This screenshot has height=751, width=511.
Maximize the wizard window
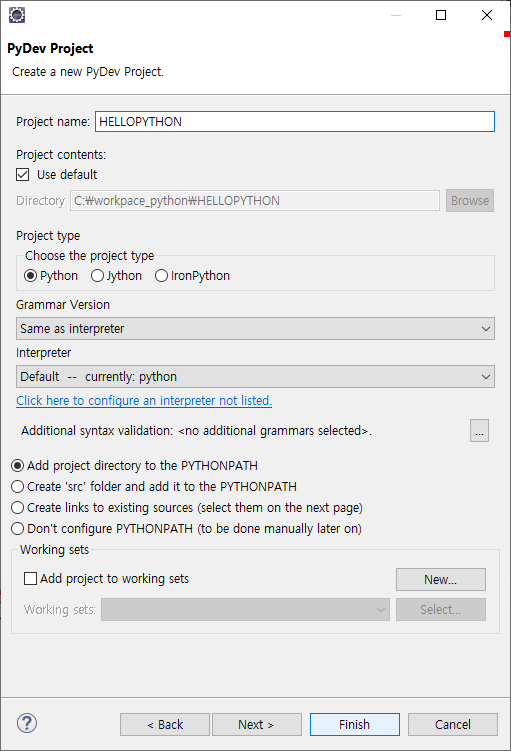[441, 15]
